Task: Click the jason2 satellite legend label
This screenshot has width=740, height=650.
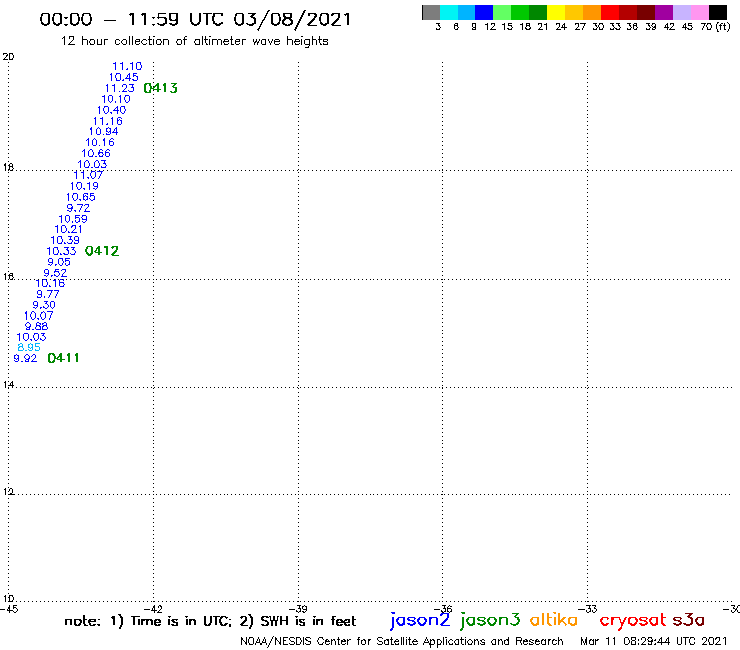Action: point(420,620)
